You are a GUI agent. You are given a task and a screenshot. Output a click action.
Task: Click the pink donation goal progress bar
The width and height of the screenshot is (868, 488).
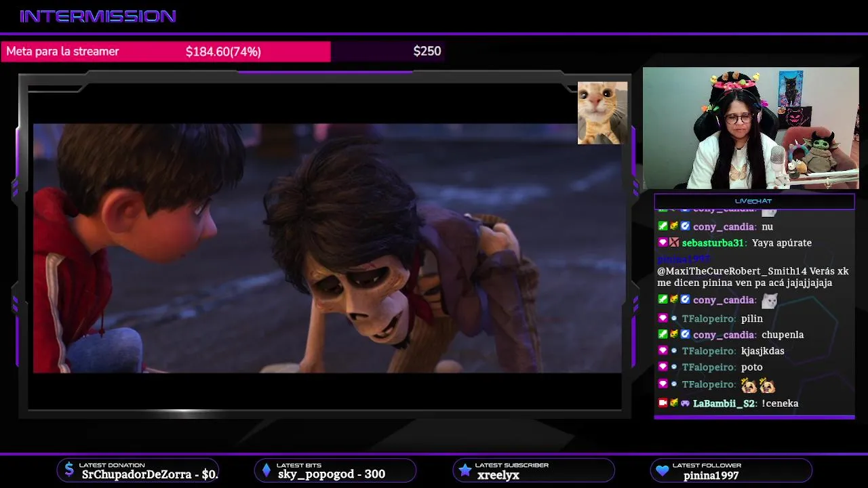click(x=165, y=52)
